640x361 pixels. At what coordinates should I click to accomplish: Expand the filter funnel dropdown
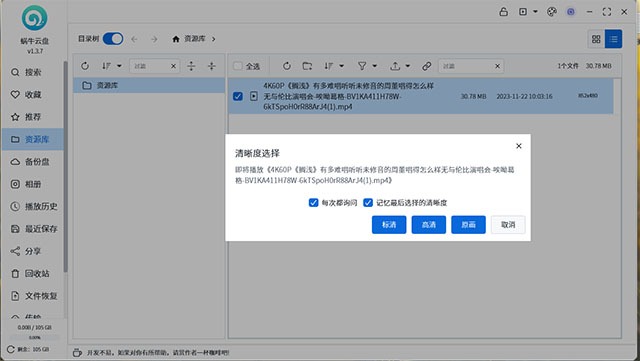click(374, 66)
